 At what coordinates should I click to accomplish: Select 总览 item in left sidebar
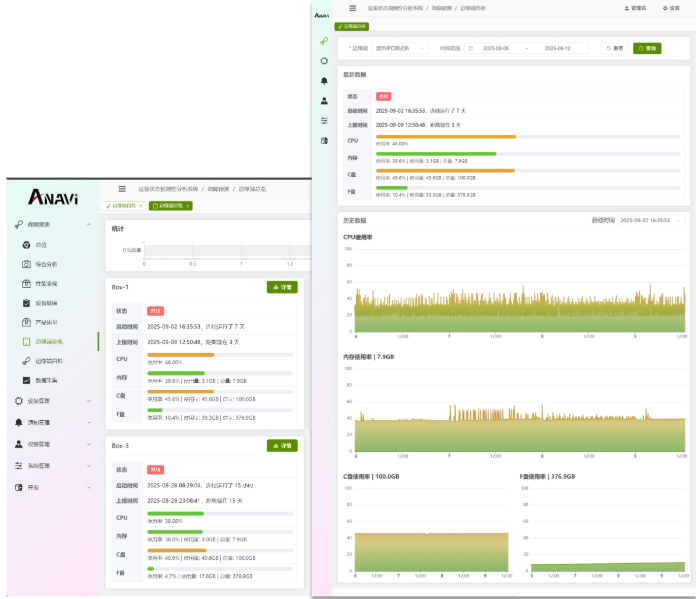click(x=41, y=245)
